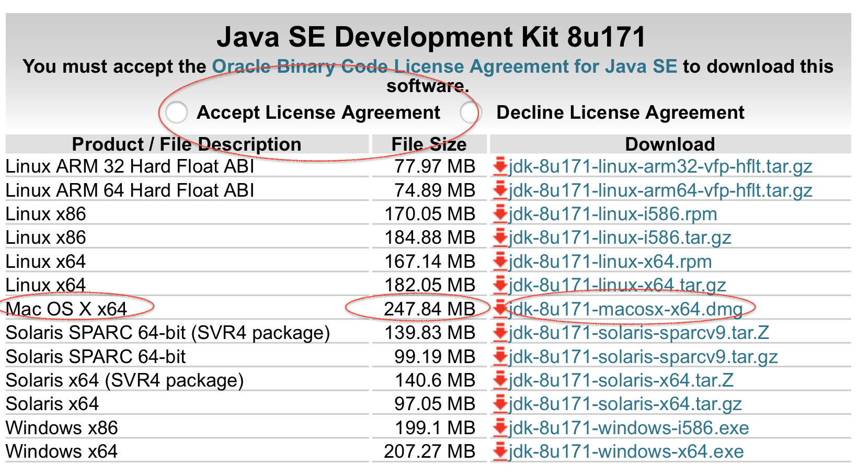Click download arrow icon for linux-x64.rpm
The height and width of the screenshot is (475, 868).
500,262
